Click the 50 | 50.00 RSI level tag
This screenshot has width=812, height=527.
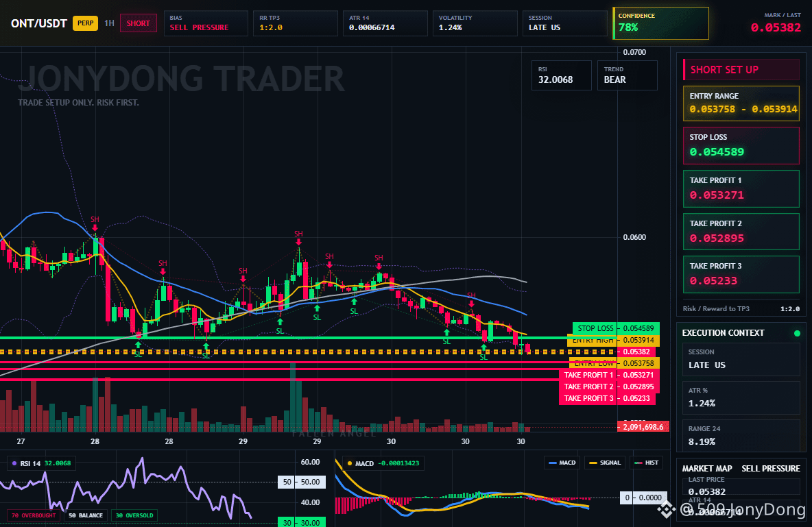302,482
